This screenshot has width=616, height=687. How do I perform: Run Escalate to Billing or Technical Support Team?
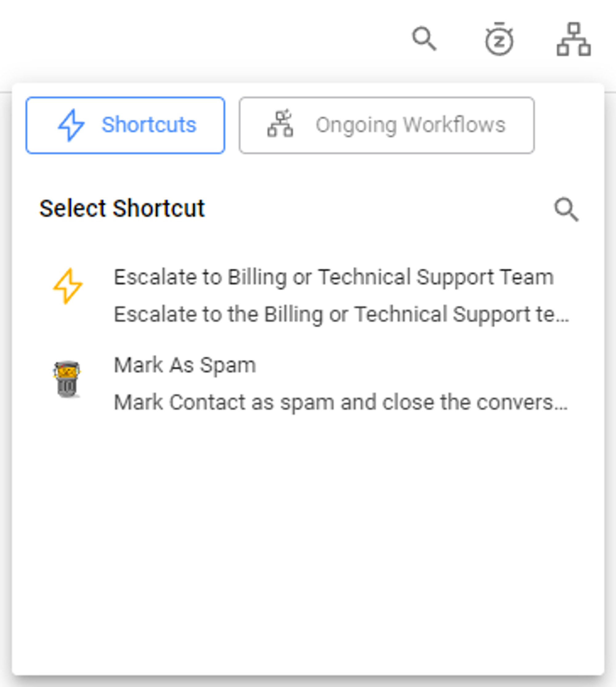(x=333, y=277)
